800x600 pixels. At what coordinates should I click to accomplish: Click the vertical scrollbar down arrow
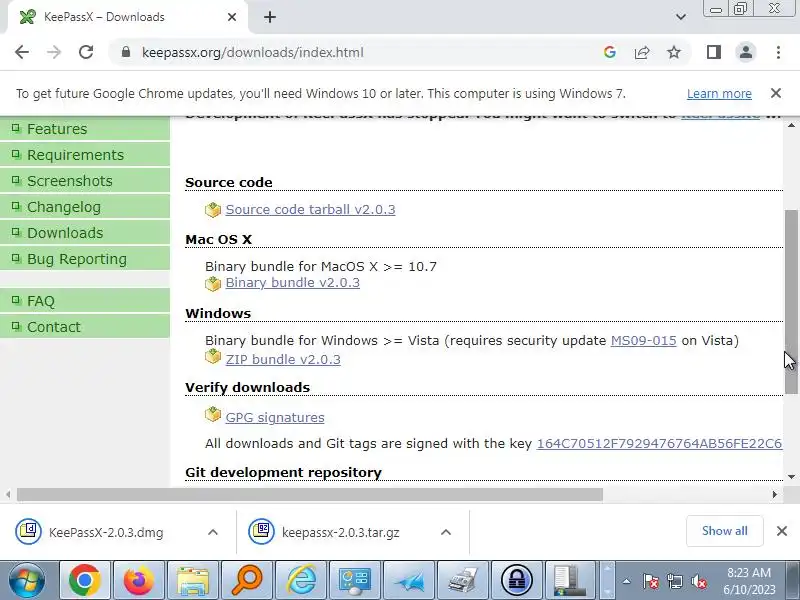791,477
